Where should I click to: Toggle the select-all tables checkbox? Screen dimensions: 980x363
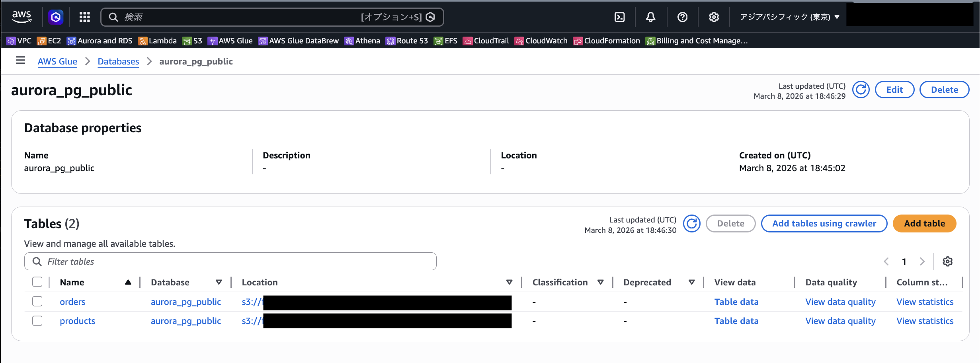pyautogui.click(x=37, y=282)
